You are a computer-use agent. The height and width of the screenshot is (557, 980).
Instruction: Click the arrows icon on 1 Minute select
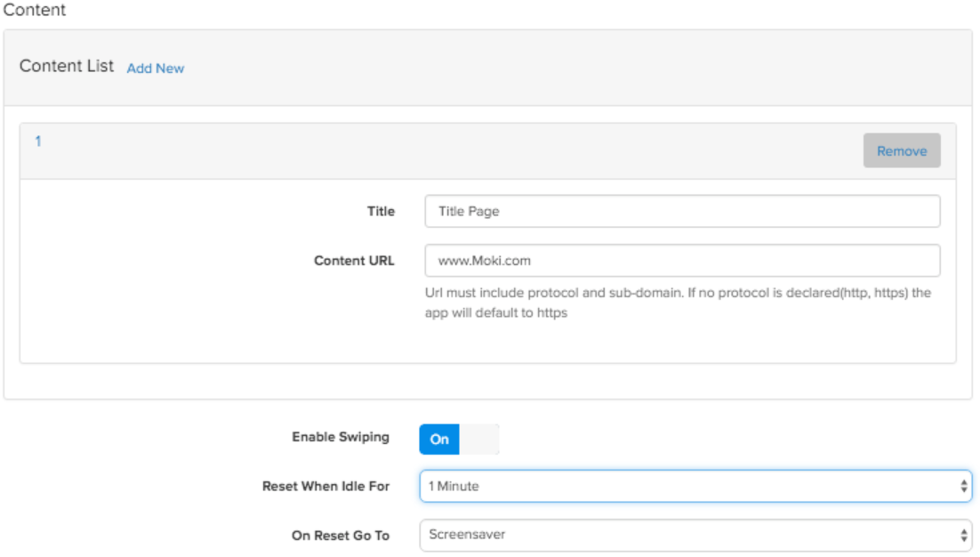coord(963,487)
